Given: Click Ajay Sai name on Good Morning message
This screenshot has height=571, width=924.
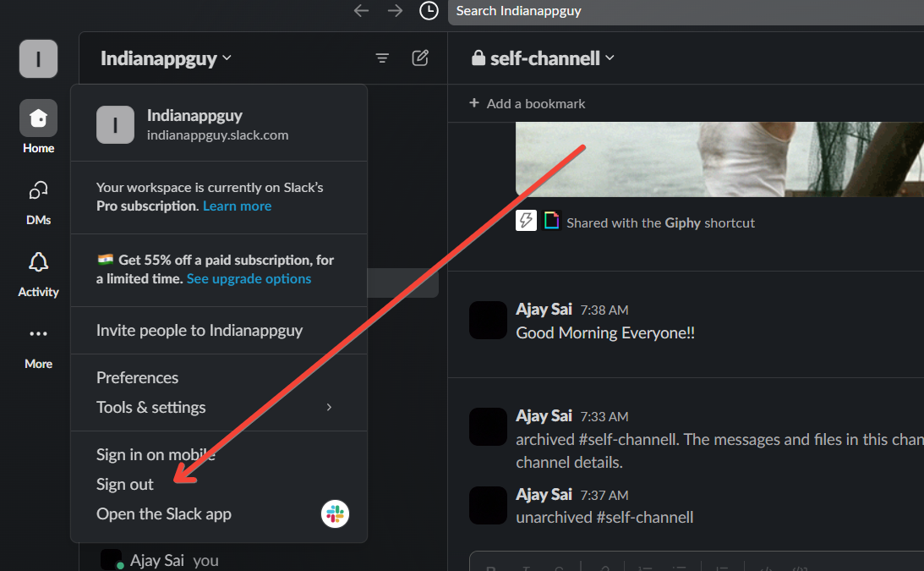Looking at the screenshot, I should pos(544,309).
